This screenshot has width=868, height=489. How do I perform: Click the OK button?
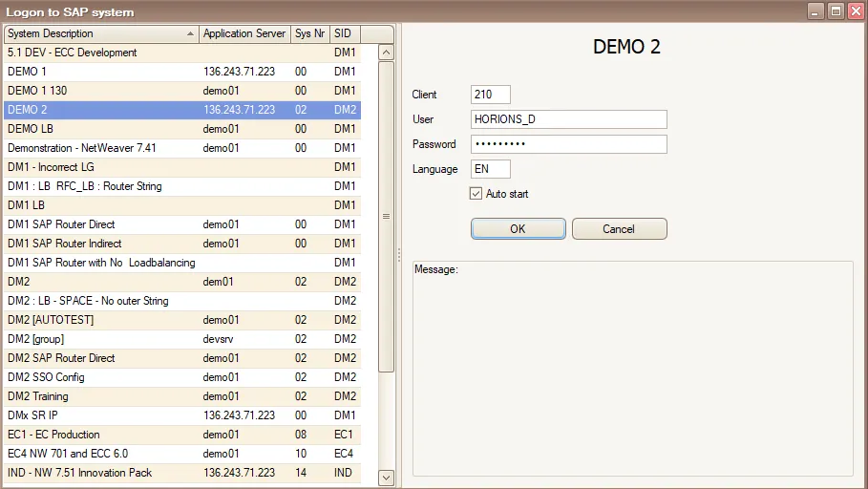click(519, 228)
